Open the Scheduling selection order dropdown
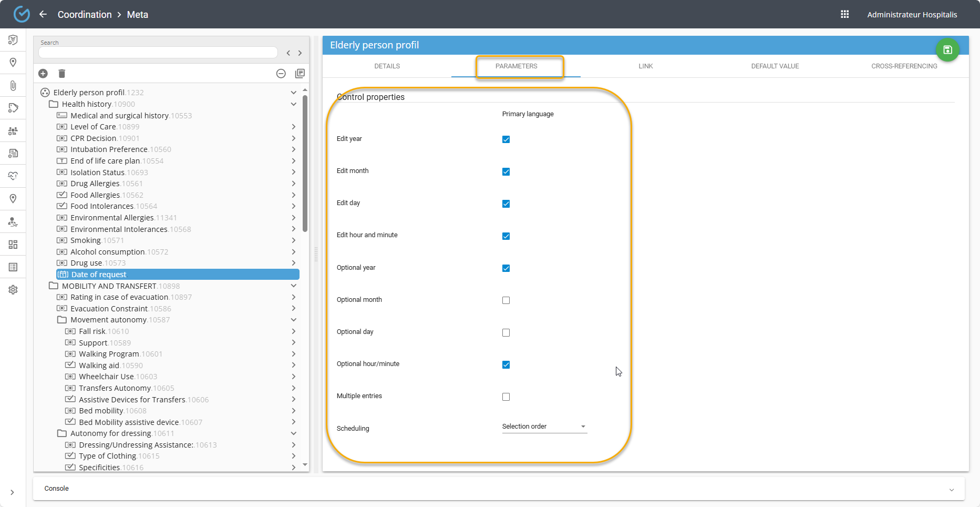The height and width of the screenshot is (507, 980). [x=544, y=427]
